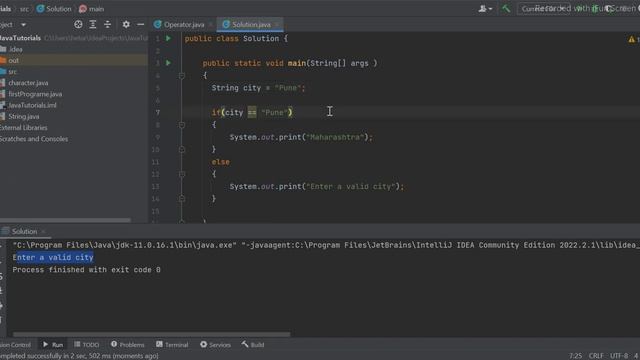Click the CRLF line separator in status bar

tap(596, 356)
